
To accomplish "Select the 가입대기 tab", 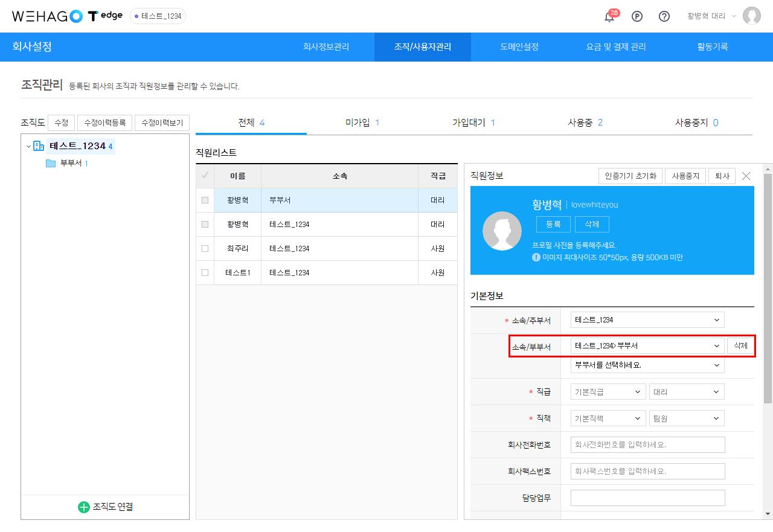I will [x=473, y=123].
